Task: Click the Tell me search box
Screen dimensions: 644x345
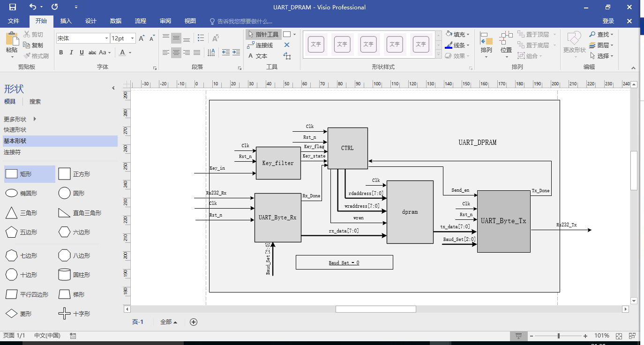Action: point(241,21)
